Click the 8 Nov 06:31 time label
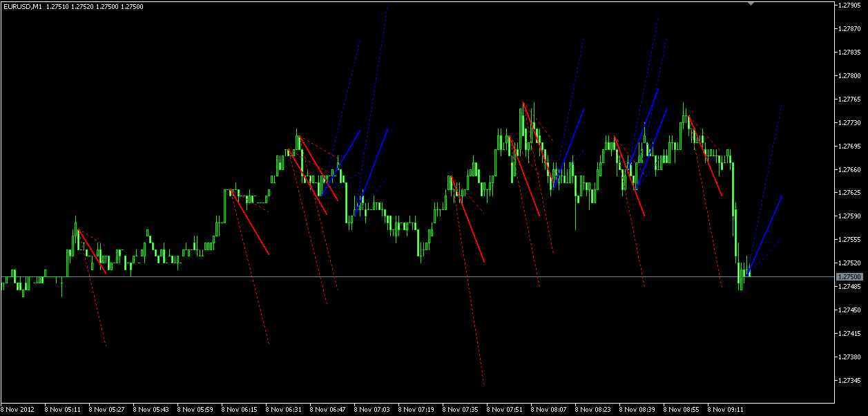Viewport: 868px width, 416px height. pyautogui.click(x=284, y=409)
